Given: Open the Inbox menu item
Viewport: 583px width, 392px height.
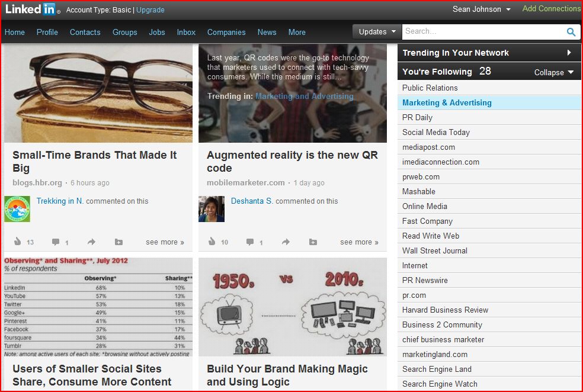Looking at the screenshot, I should (186, 33).
